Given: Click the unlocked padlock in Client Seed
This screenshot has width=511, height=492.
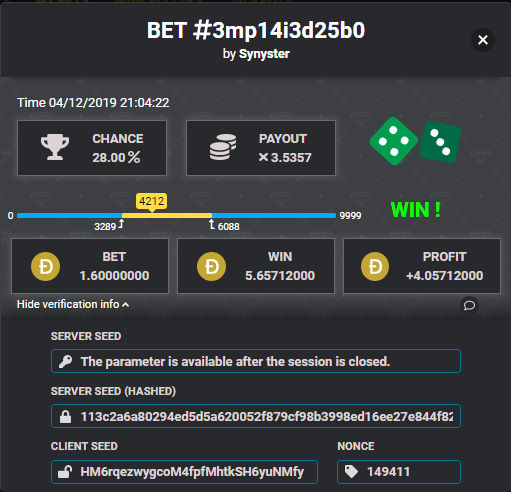Looking at the screenshot, I should pyautogui.click(x=65, y=472).
